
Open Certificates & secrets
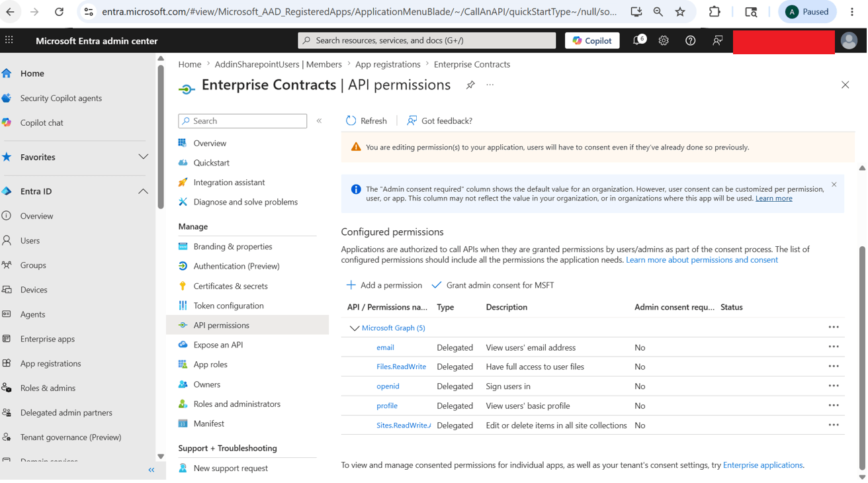coord(230,286)
